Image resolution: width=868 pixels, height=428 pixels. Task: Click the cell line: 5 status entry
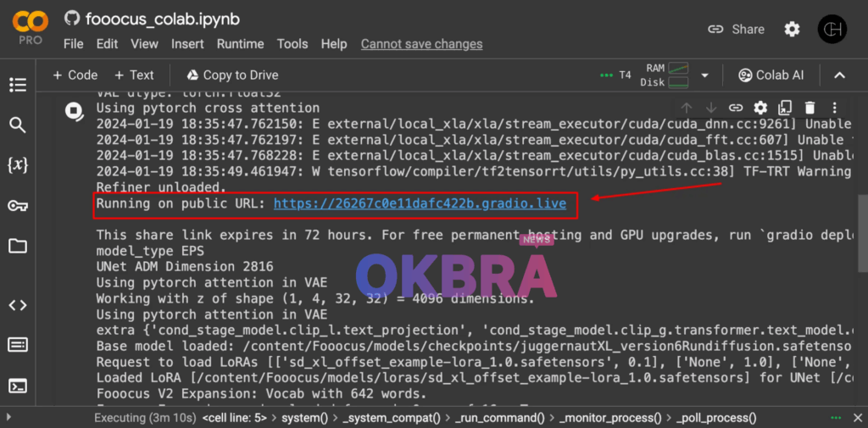(x=236, y=418)
